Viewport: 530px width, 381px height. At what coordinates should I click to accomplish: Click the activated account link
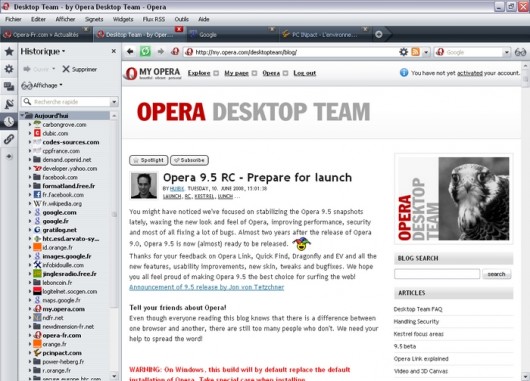469,73
